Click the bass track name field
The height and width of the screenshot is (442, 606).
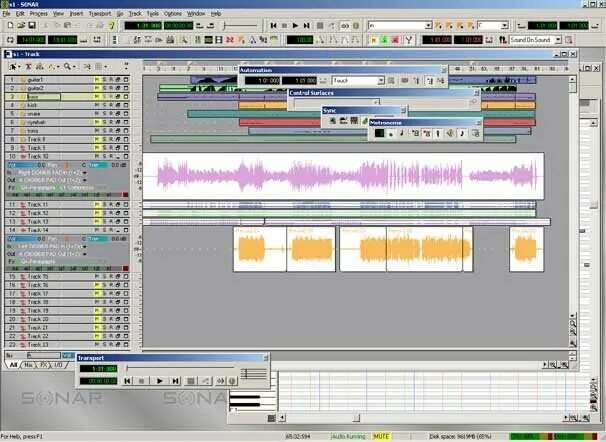(x=43, y=97)
